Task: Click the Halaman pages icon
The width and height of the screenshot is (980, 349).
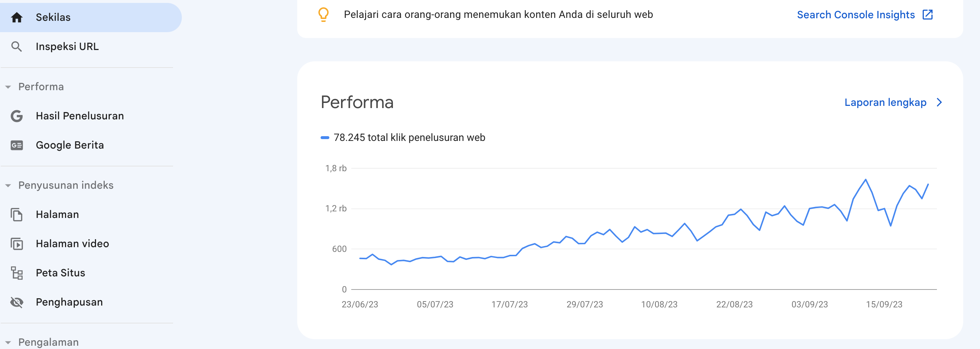Action: 17,215
